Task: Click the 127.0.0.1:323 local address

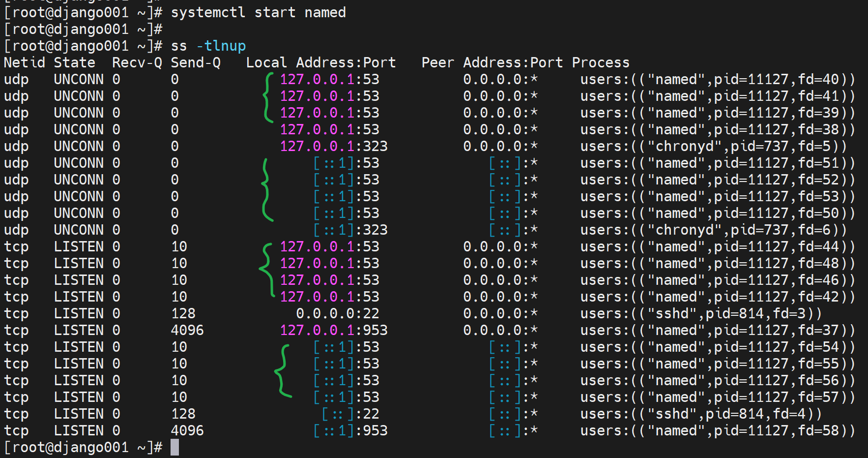Action: coord(333,146)
